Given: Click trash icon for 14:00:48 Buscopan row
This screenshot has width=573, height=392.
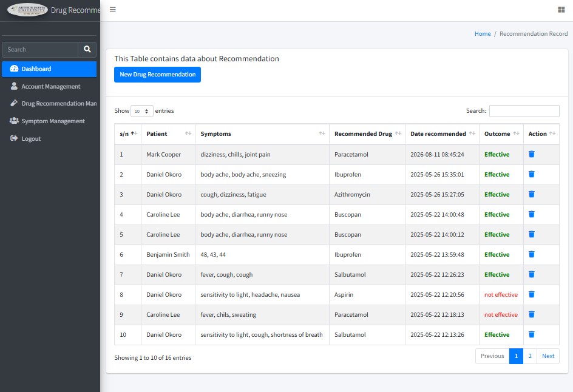Looking at the screenshot, I should coord(532,214).
